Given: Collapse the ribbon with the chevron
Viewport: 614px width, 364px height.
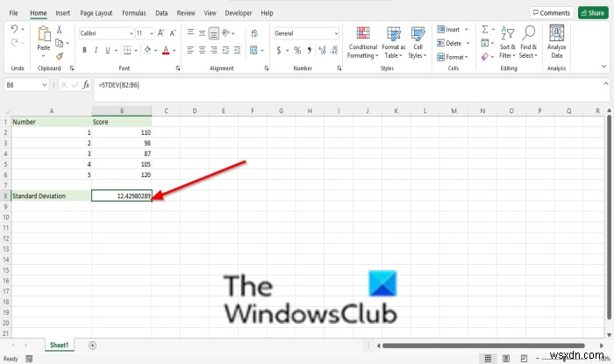Looking at the screenshot, I should tap(603, 67).
